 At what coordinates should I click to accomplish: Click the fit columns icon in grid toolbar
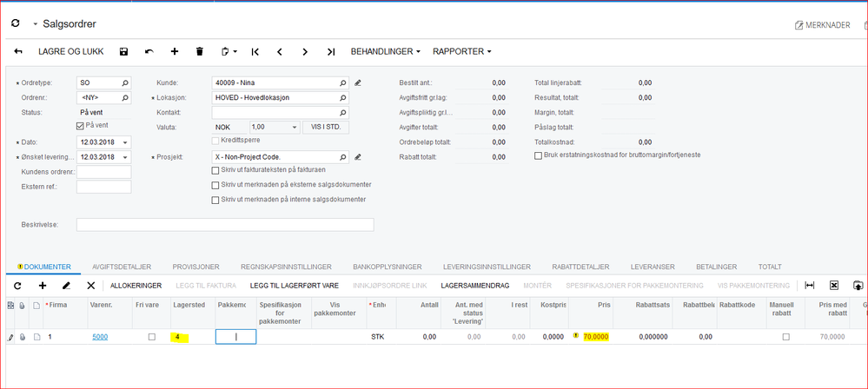coord(810,286)
